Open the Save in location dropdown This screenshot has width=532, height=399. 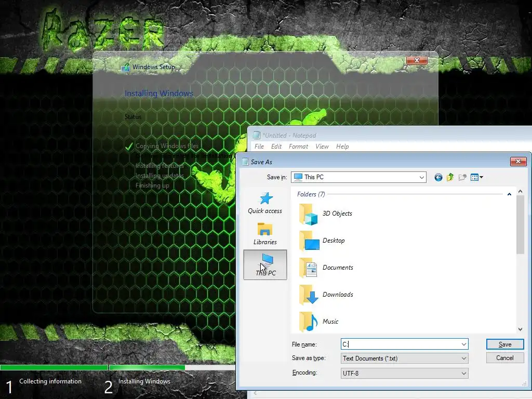[x=421, y=177]
